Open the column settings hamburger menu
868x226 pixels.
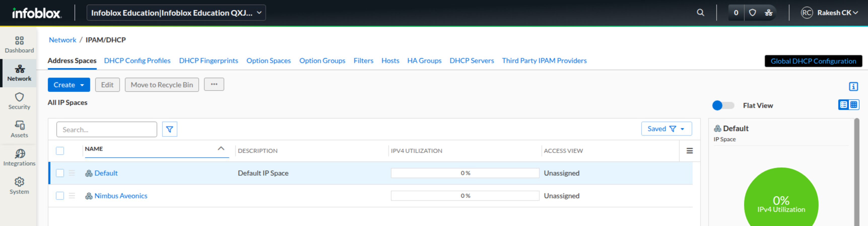click(x=690, y=151)
